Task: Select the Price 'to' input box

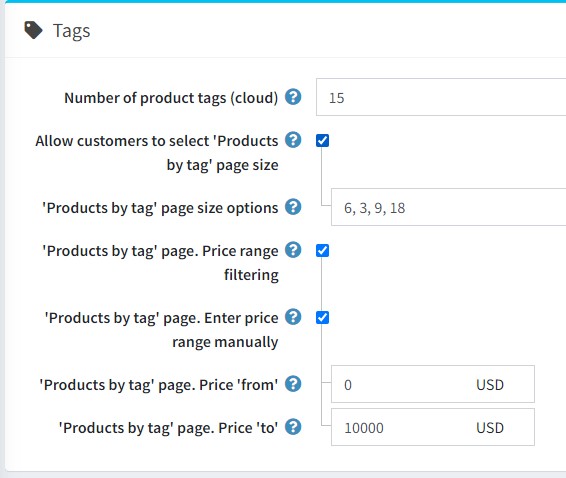Action: (433, 427)
